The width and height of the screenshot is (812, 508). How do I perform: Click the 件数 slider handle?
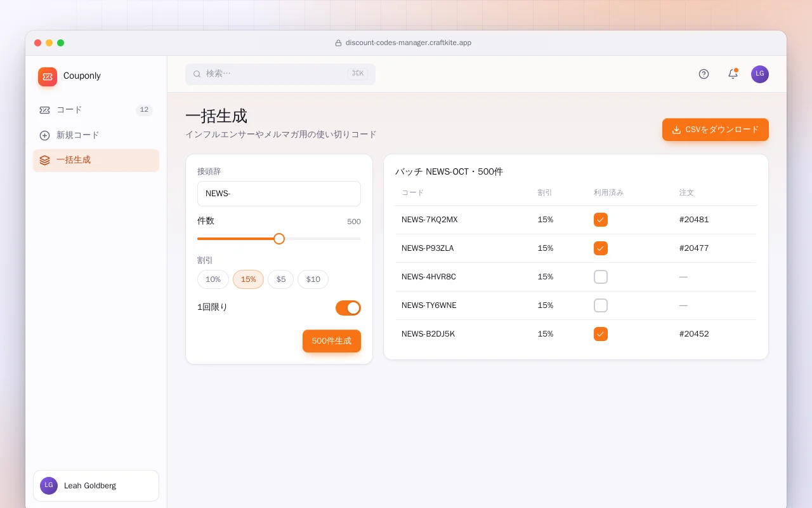[x=279, y=239]
